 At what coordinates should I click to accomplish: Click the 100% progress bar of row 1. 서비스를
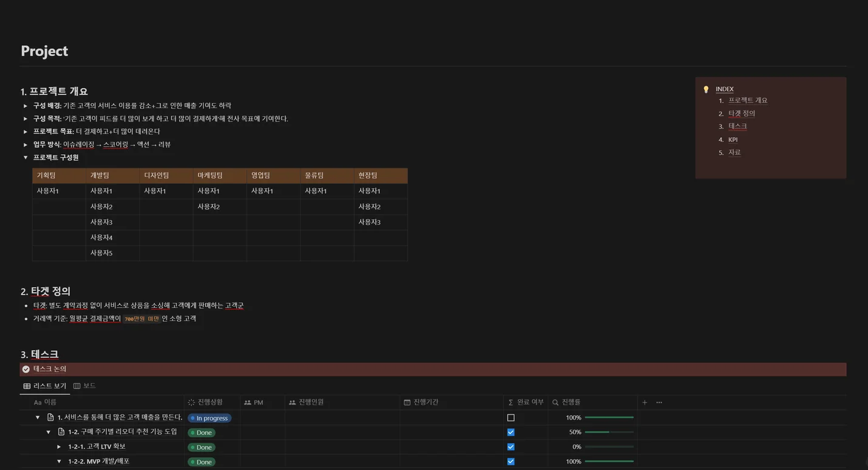[x=609, y=418]
